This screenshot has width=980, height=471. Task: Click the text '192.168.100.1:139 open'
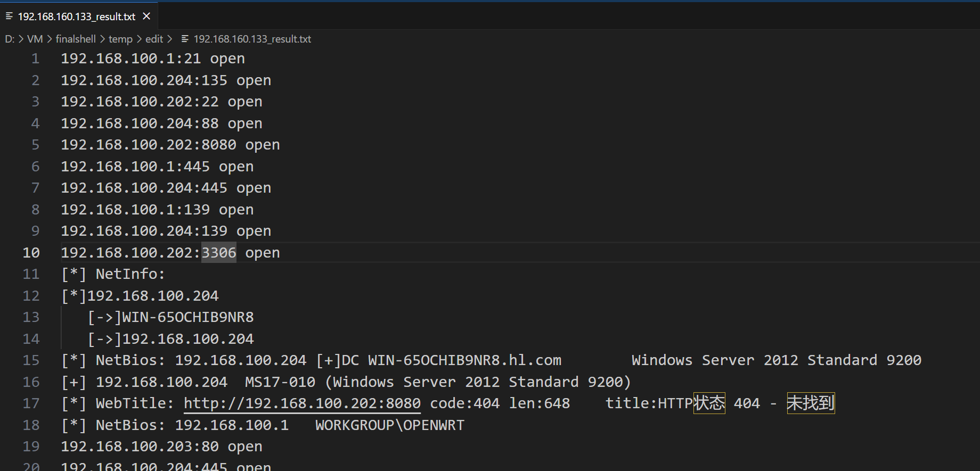click(x=157, y=210)
